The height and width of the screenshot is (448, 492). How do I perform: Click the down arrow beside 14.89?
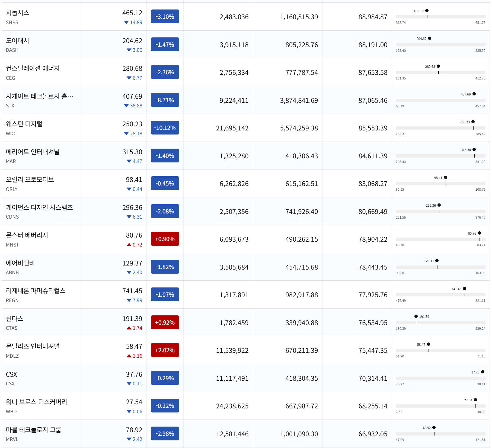coord(126,23)
